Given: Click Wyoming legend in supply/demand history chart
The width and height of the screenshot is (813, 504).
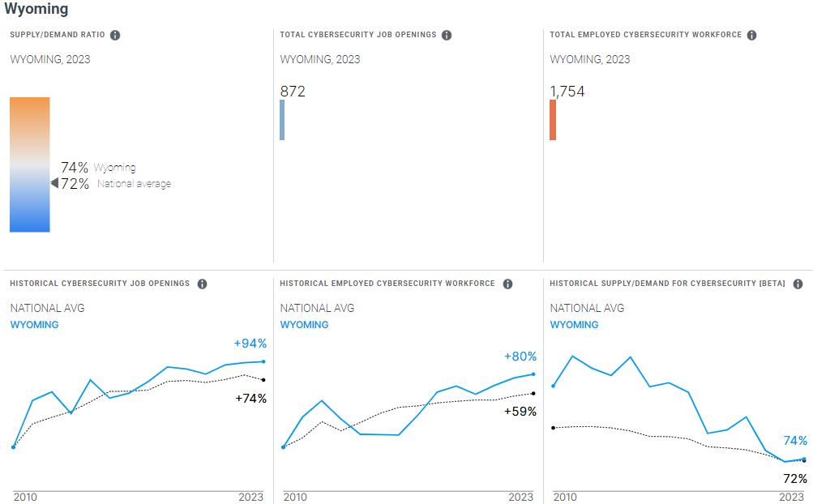Looking at the screenshot, I should click(x=574, y=325).
